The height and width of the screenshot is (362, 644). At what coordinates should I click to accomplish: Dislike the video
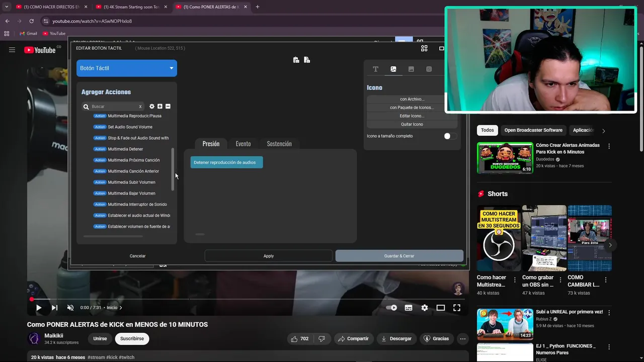coord(322,339)
